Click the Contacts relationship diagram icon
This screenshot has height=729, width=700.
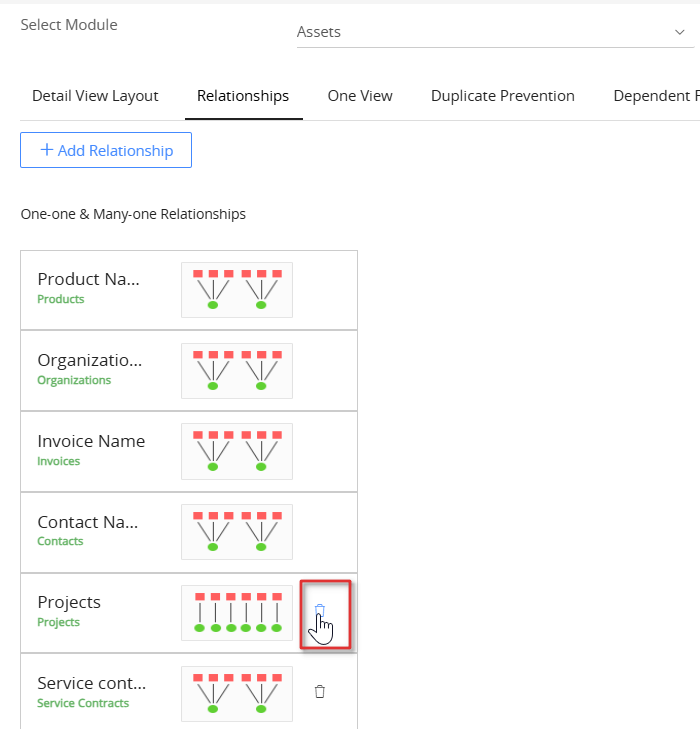[237, 531]
